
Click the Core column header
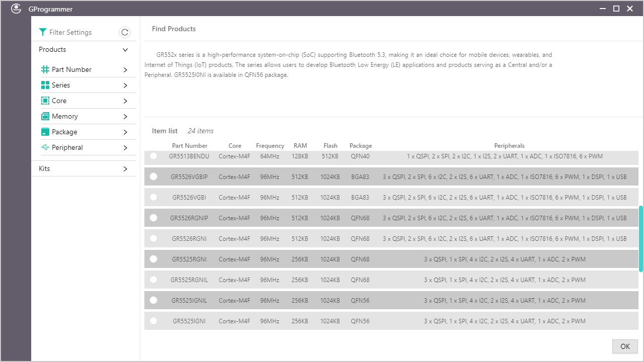[x=234, y=146]
